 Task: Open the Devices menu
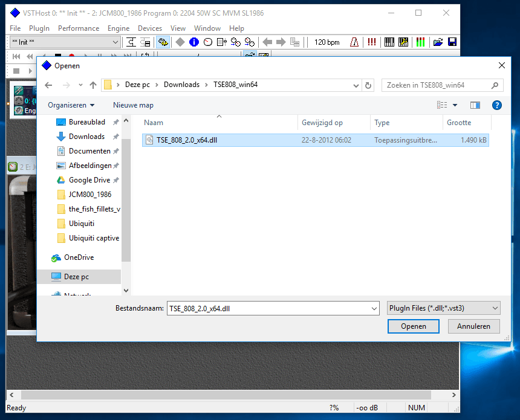click(150, 28)
